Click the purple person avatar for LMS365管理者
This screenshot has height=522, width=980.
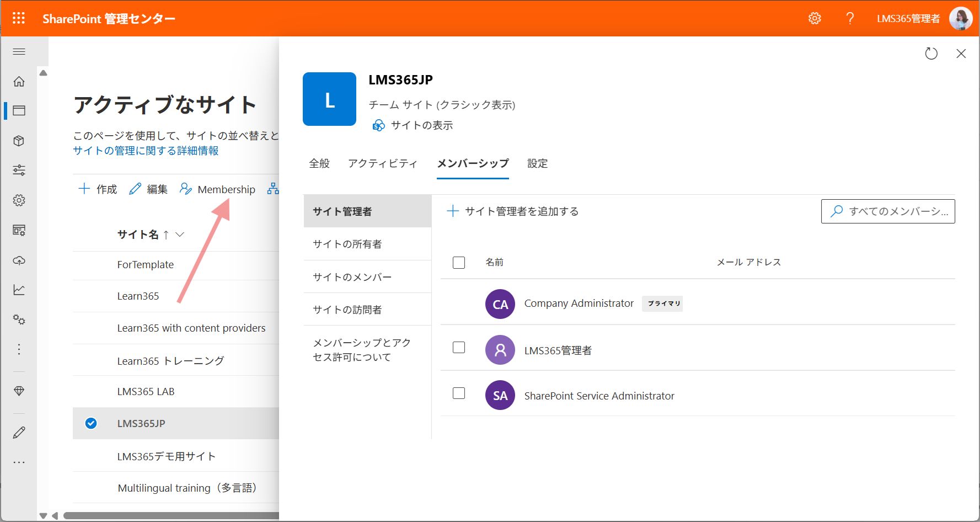point(500,350)
